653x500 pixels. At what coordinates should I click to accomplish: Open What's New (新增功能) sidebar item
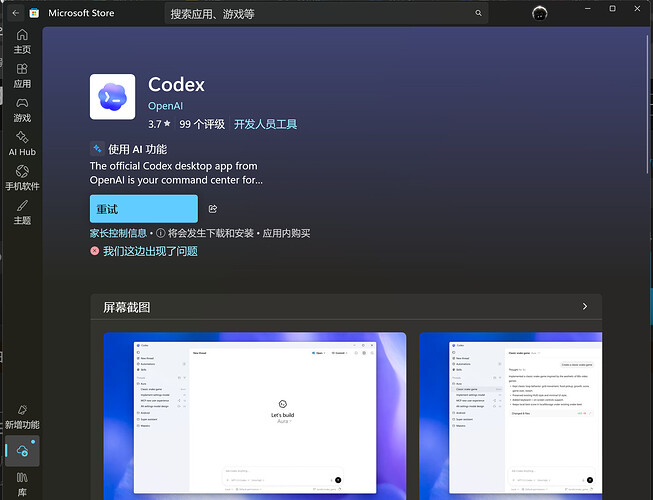tap(22, 417)
